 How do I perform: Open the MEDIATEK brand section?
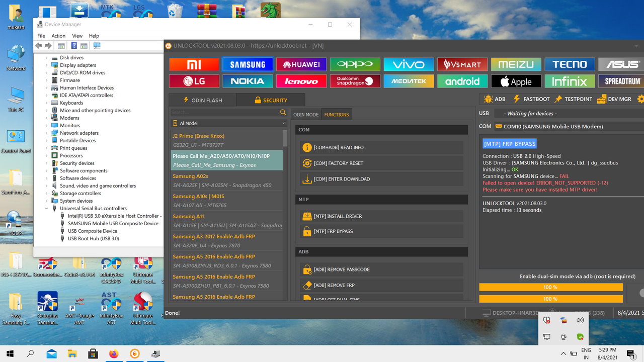[409, 80]
